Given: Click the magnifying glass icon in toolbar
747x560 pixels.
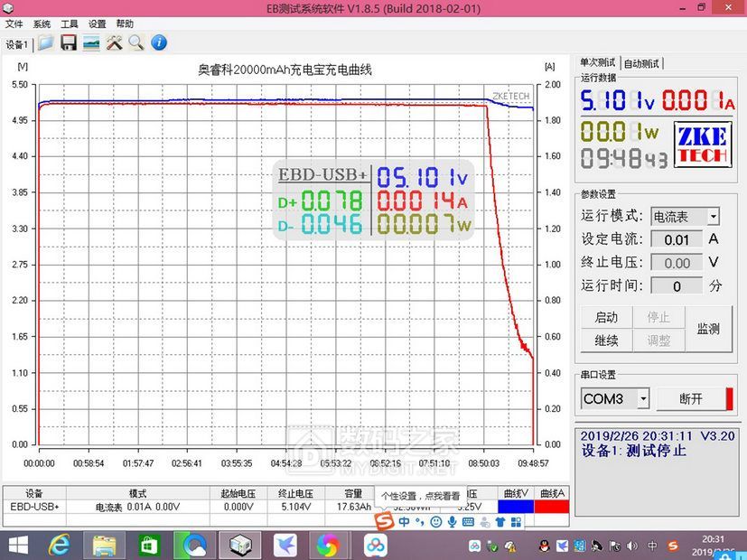Looking at the screenshot, I should 135,42.
